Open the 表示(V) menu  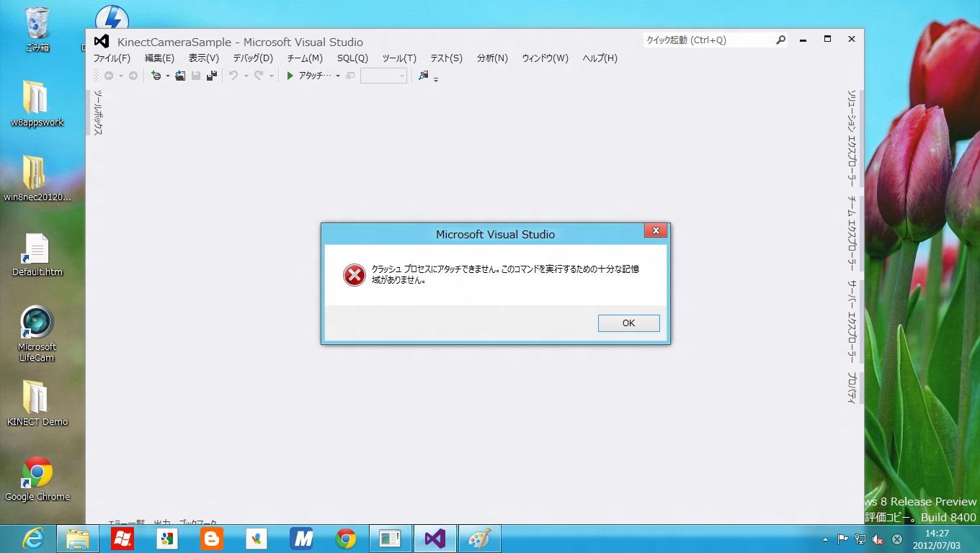(204, 58)
